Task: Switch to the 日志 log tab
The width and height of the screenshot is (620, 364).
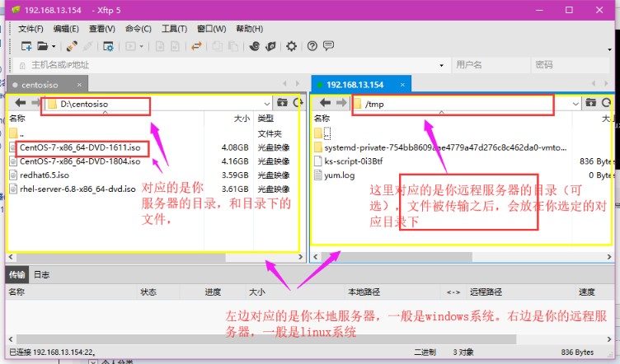Action: [x=41, y=275]
